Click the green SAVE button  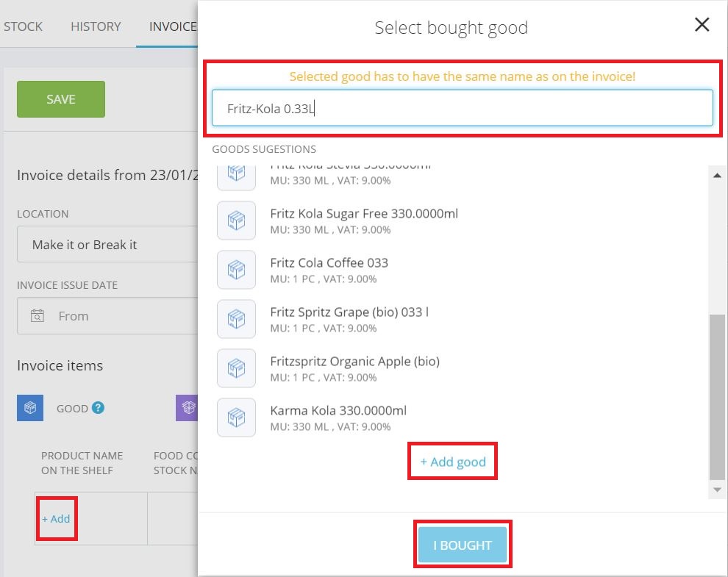click(x=61, y=99)
